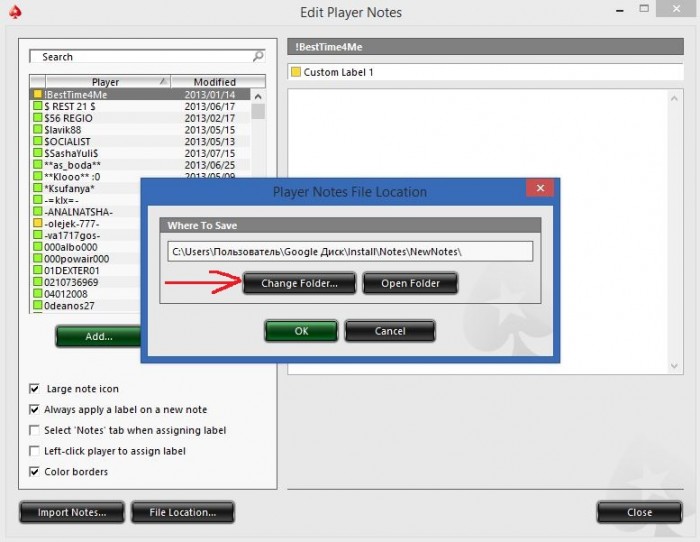Click green label icon next to 000albo000
700x542 pixels.
(38, 246)
